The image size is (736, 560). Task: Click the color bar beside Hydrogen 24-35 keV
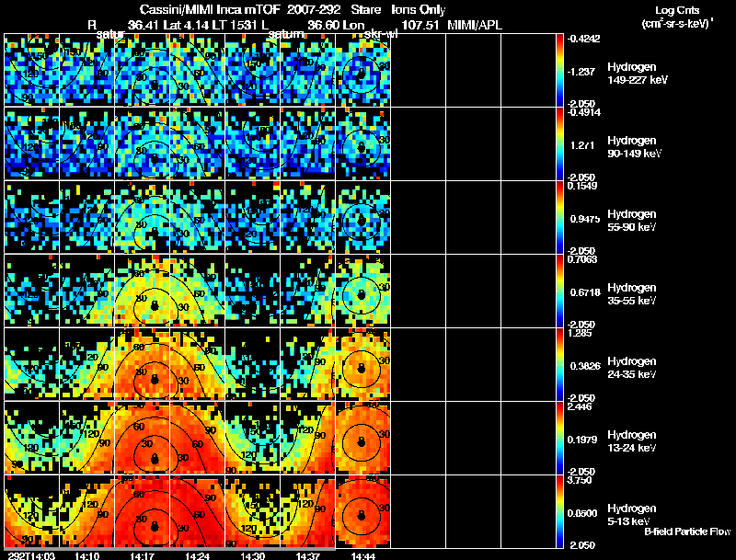coord(559,364)
